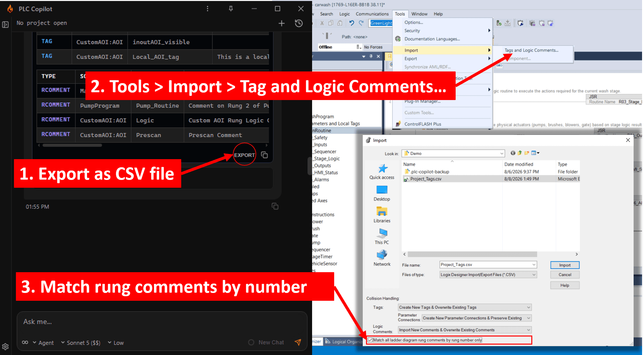Screen dimensions: 644x355
Task: Open the Communications menu
Action: pos(372,14)
